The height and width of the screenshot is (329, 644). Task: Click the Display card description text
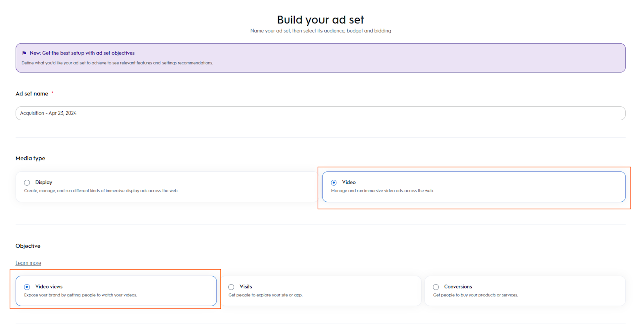tap(101, 191)
